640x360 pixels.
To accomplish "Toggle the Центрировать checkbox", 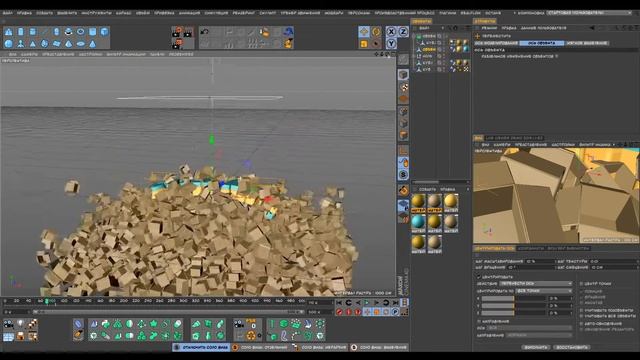I will pos(478,277).
